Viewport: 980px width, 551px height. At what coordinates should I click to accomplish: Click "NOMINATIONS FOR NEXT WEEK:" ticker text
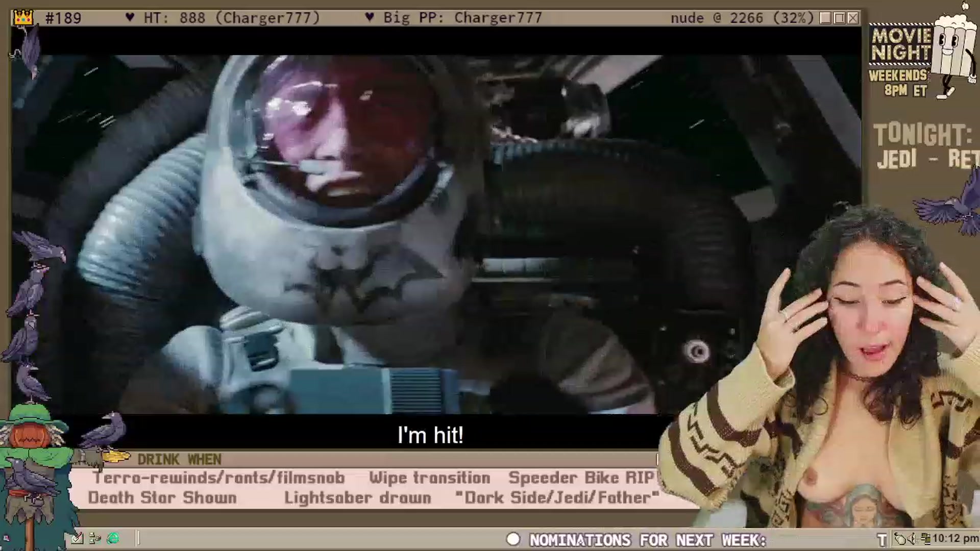point(648,540)
